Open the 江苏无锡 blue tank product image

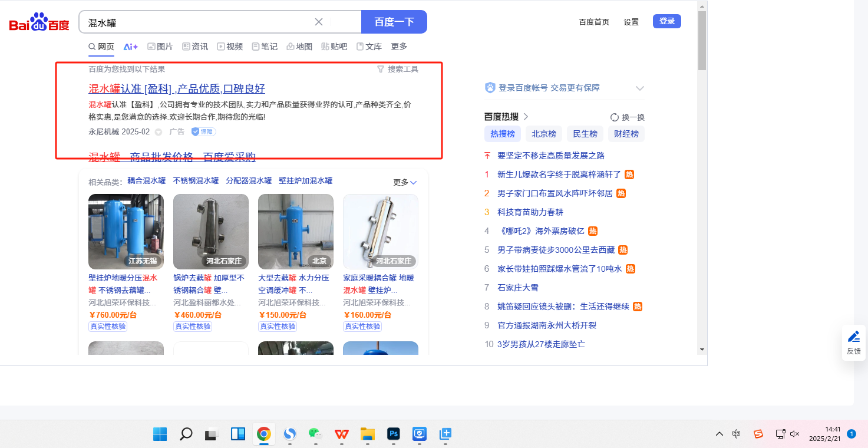[126, 232]
